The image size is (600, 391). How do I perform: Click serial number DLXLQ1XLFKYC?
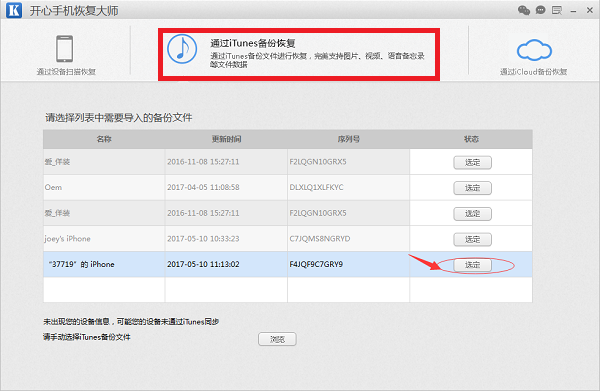pyautogui.click(x=316, y=187)
